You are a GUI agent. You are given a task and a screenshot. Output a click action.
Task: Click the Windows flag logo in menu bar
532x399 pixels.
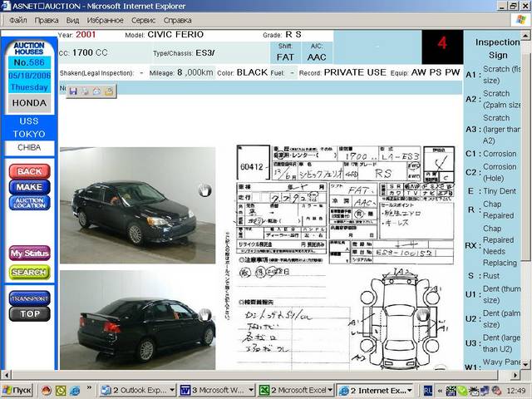(521, 20)
